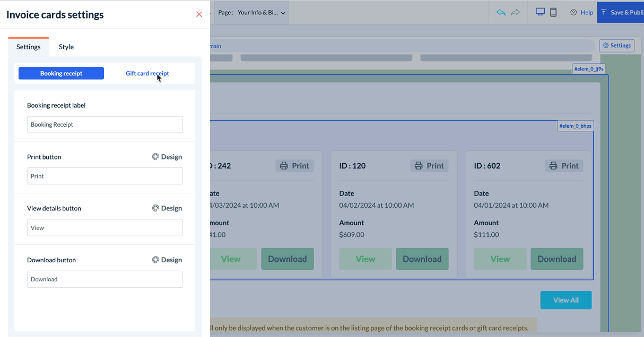Select the #elem_0_jj9s element tag
This screenshot has height=337, width=644.
[x=588, y=69]
